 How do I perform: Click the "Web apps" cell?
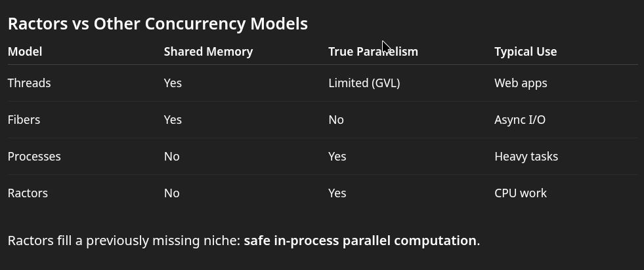click(x=521, y=83)
